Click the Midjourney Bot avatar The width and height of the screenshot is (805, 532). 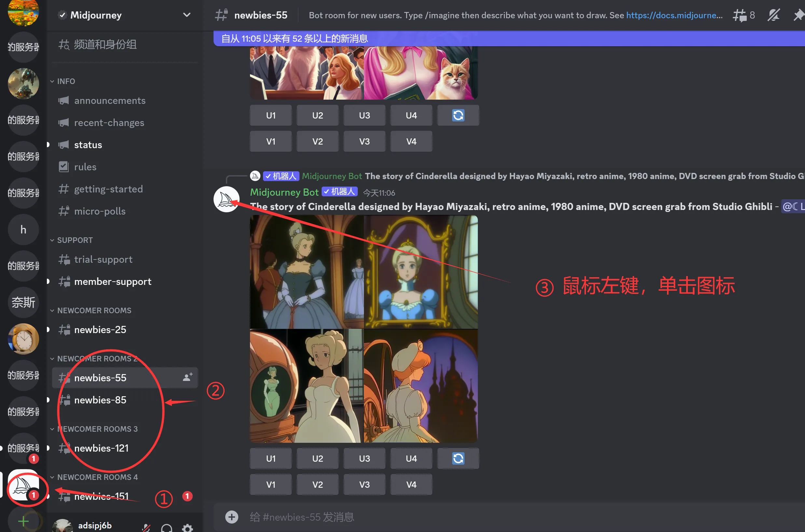tap(226, 199)
